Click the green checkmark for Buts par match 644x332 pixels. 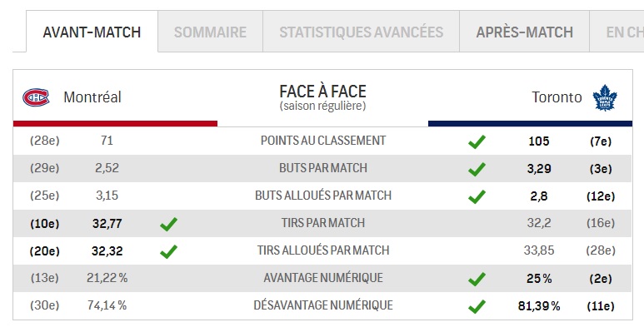[x=477, y=169]
